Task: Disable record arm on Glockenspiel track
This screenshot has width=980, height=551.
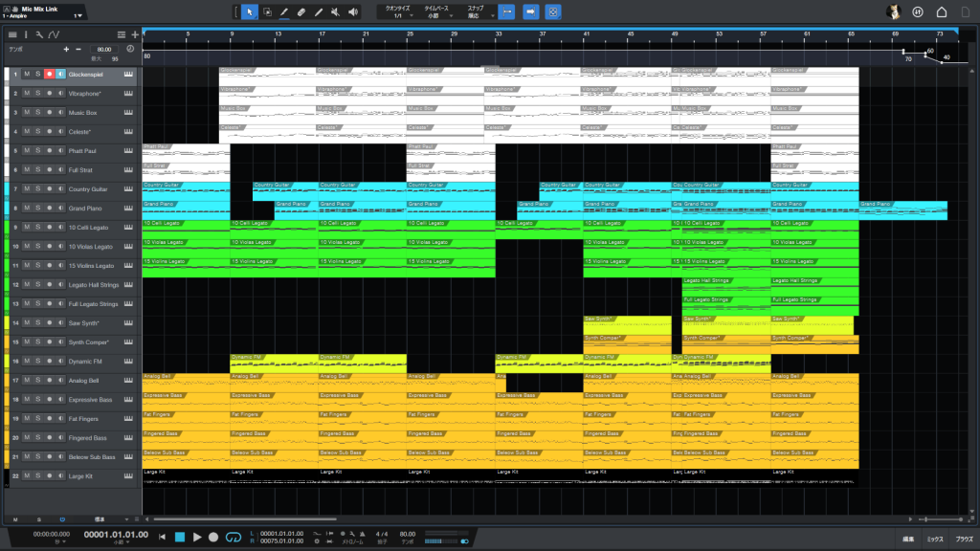Action: click(x=49, y=74)
